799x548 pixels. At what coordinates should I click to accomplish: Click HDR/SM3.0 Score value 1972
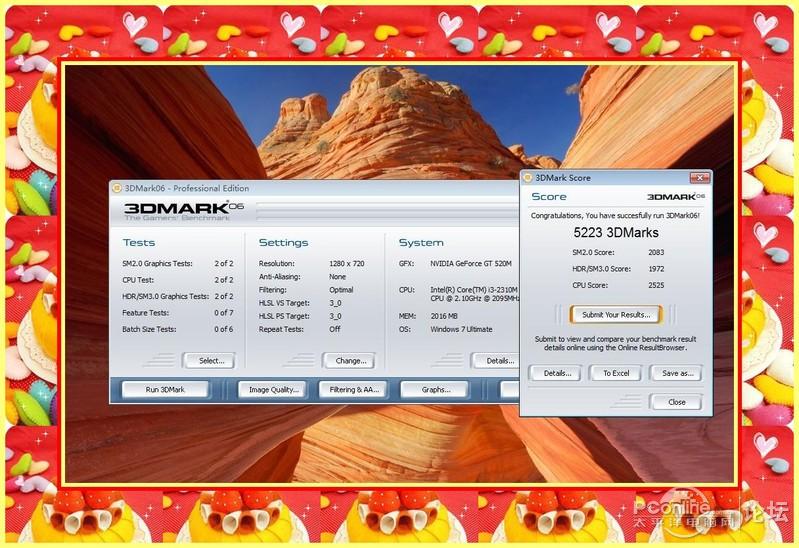pos(656,269)
